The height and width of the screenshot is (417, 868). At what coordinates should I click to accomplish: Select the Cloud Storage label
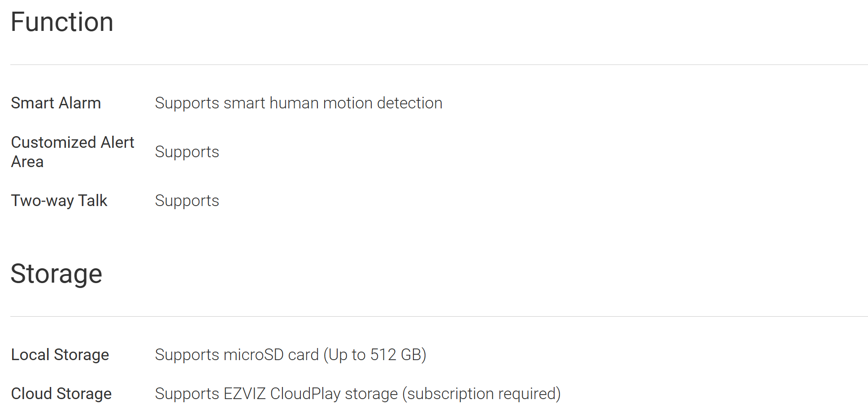point(61,394)
